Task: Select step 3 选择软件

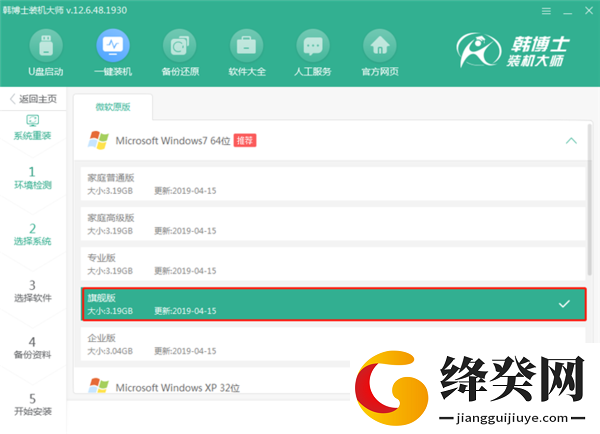Action: click(x=33, y=291)
